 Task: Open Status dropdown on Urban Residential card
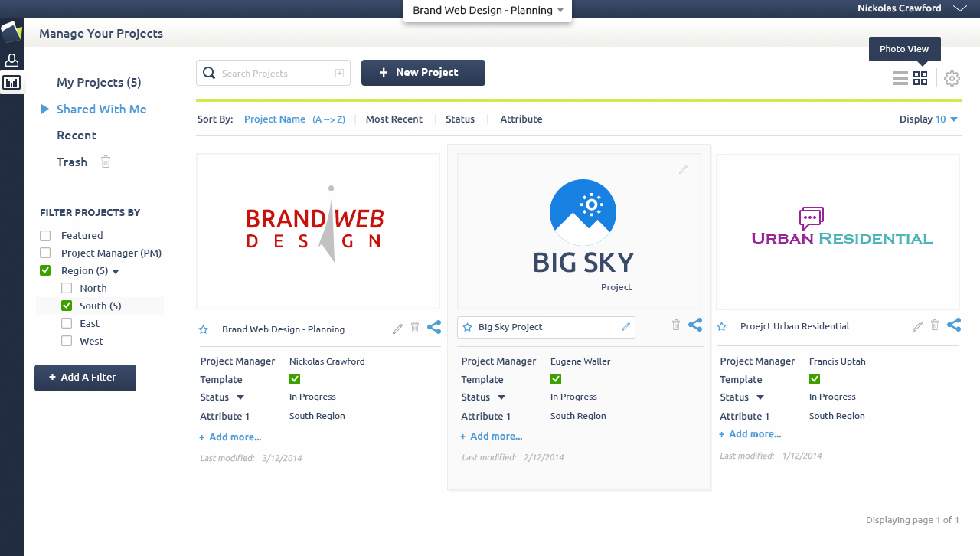pyautogui.click(x=760, y=397)
